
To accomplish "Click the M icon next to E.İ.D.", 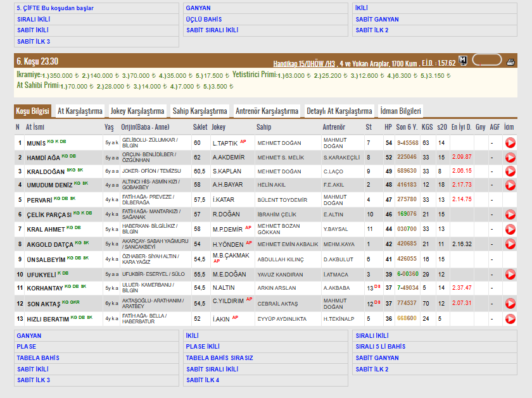I will pyautogui.click(x=463, y=61).
